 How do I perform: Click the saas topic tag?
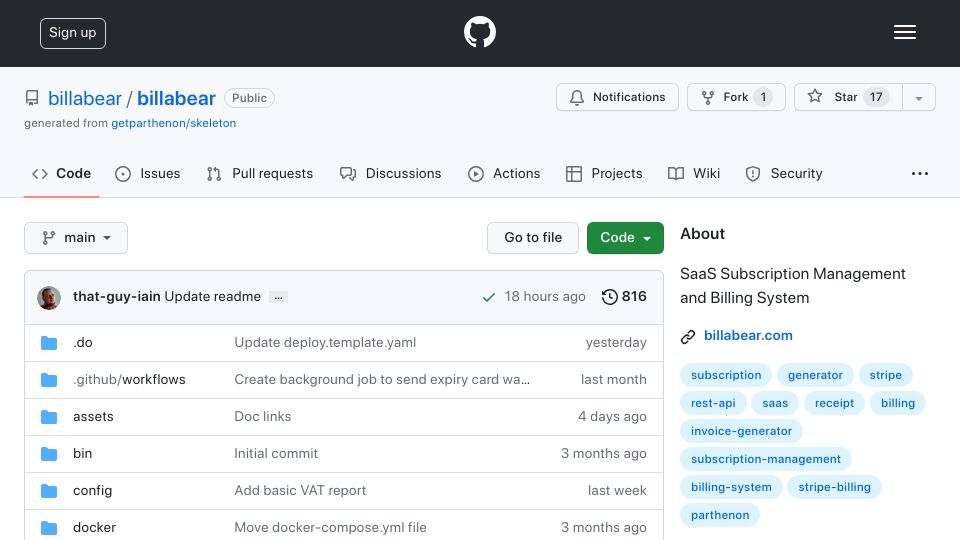(x=775, y=403)
